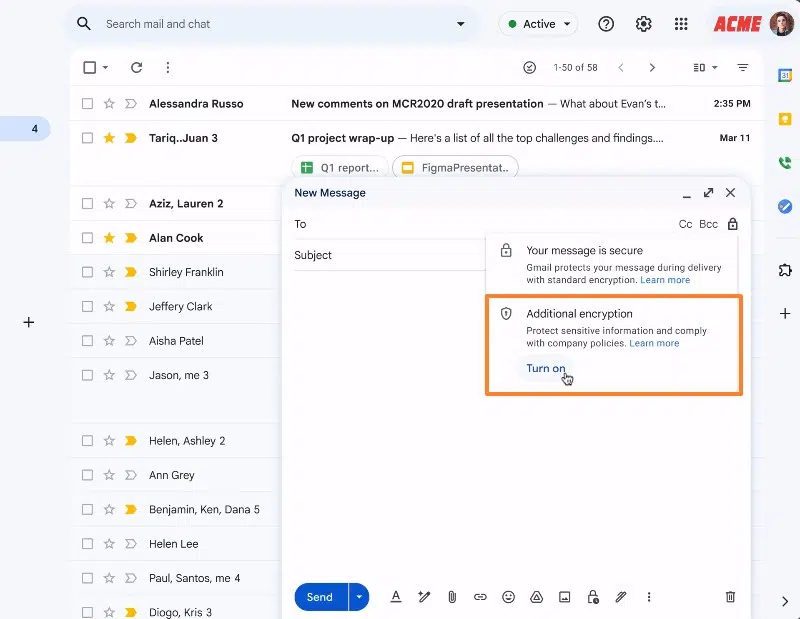
Task: Open the Google apps grid
Action: pos(681,24)
